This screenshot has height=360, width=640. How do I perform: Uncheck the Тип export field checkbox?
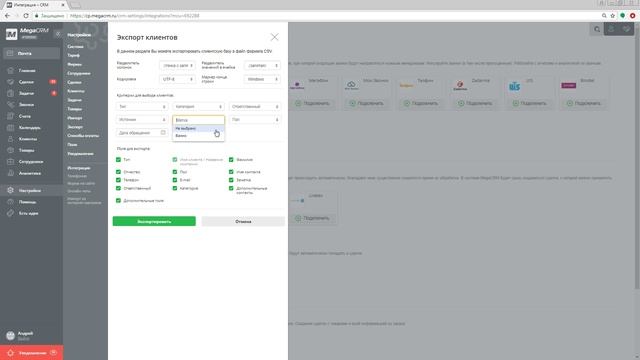tap(118, 160)
